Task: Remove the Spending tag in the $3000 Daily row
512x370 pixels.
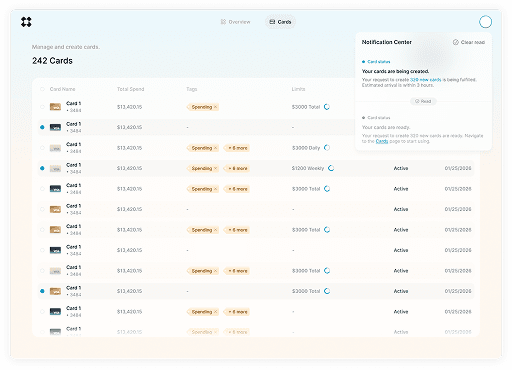Action: coord(215,148)
